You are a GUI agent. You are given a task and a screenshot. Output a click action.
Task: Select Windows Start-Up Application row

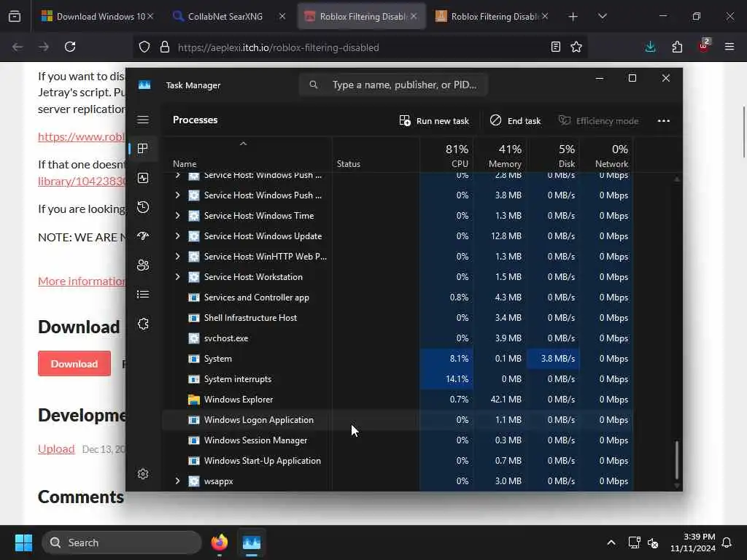(398, 461)
